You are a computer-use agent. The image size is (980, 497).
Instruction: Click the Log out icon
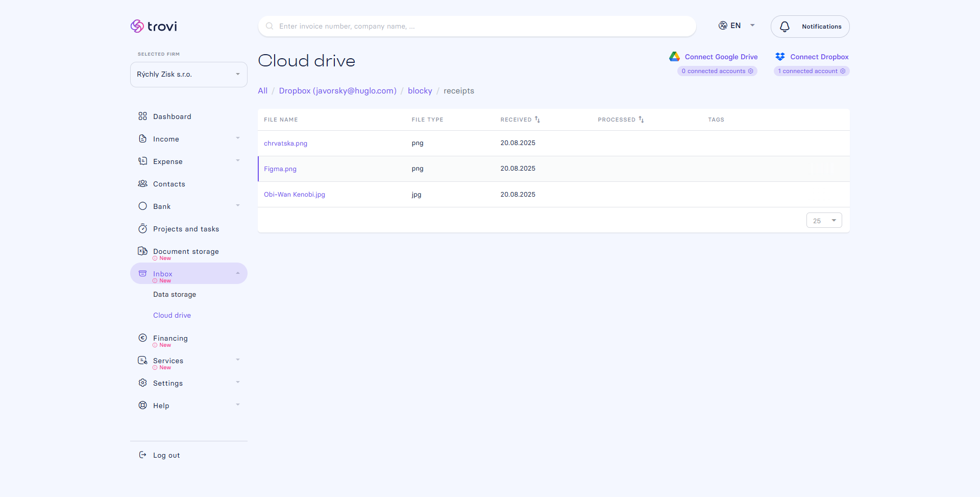pos(142,455)
